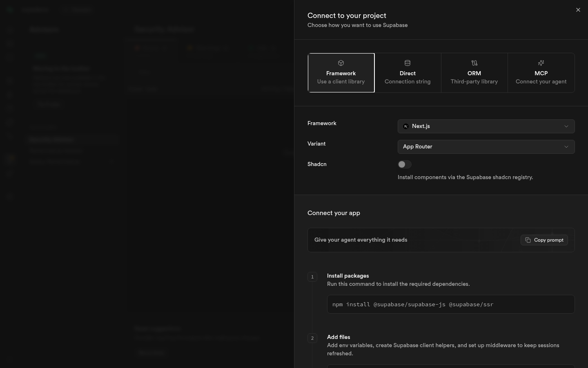Click 'Give your agent everything it needs'
Screen dimensions: 588x368
361,240
